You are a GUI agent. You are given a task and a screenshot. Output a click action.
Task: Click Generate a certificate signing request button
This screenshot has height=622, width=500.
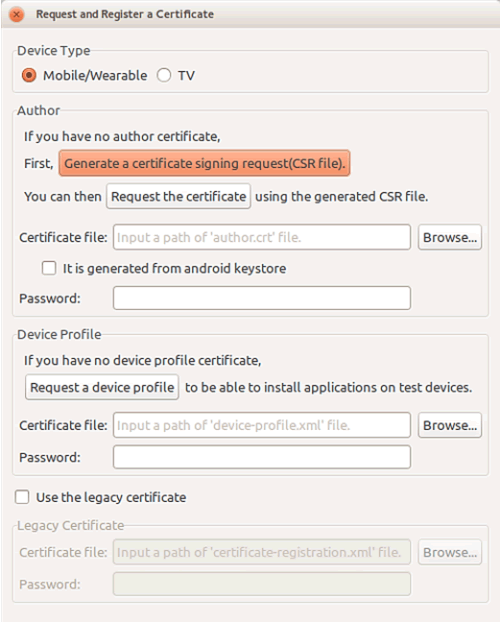click(204, 163)
